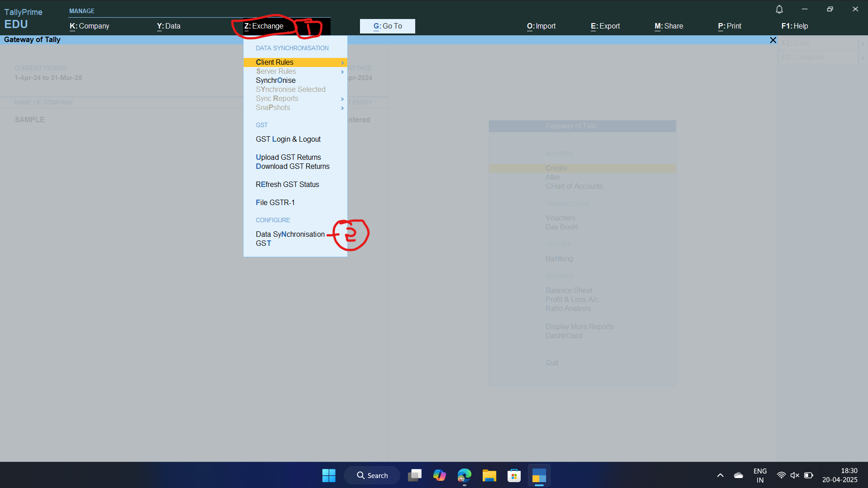The height and width of the screenshot is (488, 868).
Task: Open Microsoft Store taskbar icon
Action: point(514,475)
